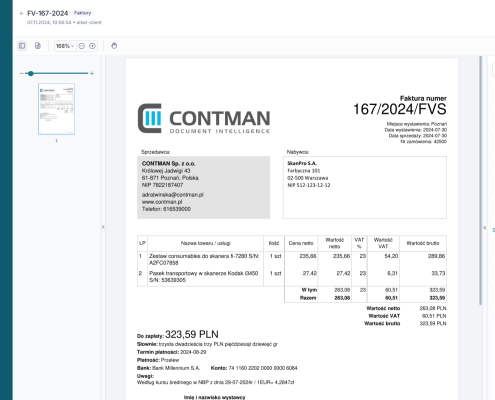495x400 pixels.
Task: Click the Bank Millennium S.A. text
Action: tap(176, 368)
